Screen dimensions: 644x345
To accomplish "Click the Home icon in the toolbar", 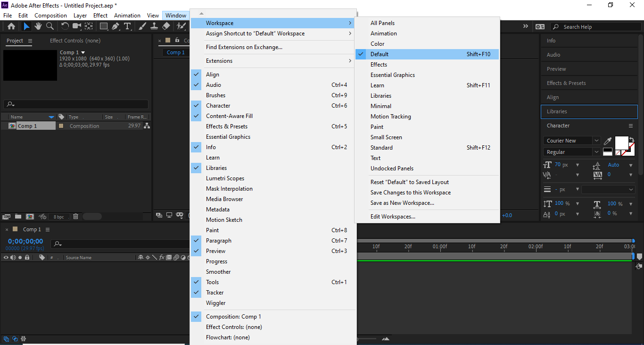I will [11, 26].
